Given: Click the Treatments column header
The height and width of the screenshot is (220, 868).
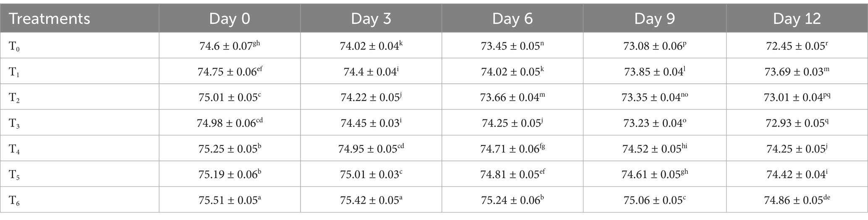Looking at the screenshot, I should pyautogui.click(x=50, y=19).
